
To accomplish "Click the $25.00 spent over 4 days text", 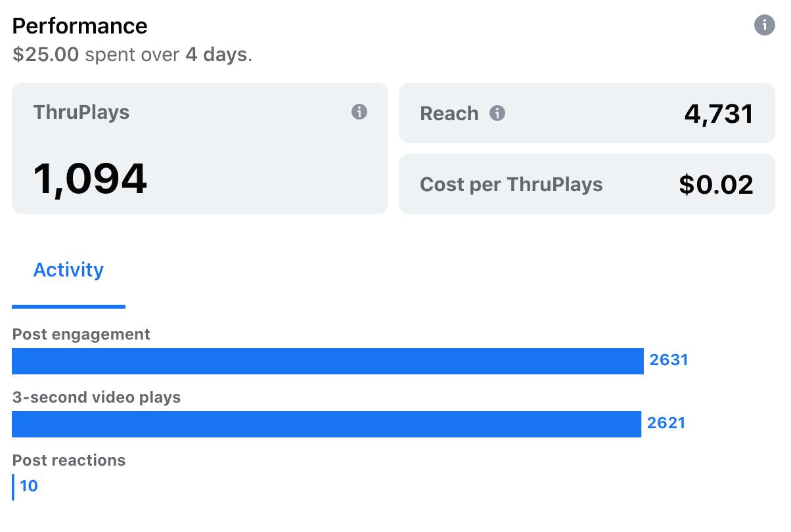I will coord(132,55).
